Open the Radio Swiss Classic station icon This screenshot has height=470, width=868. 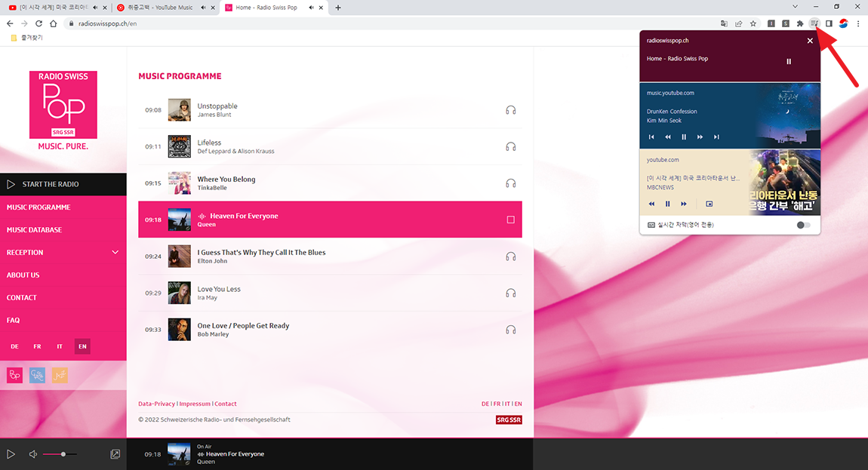(37, 376)
